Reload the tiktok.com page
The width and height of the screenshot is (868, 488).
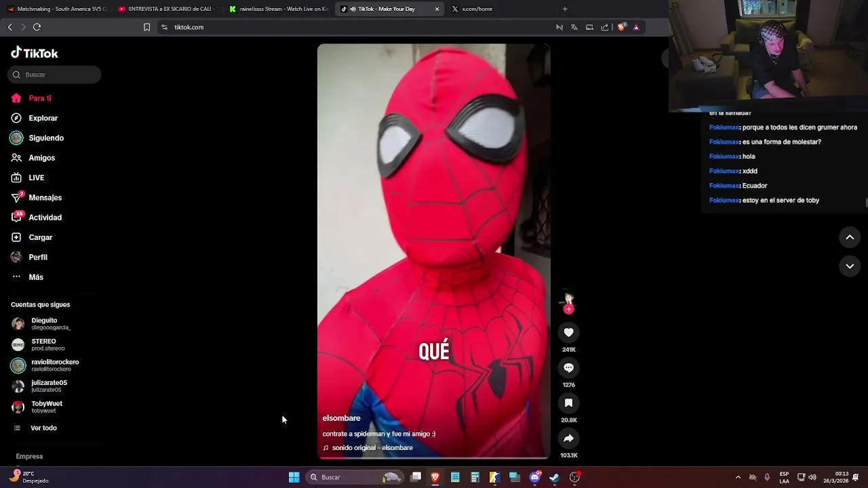[37, 27]
